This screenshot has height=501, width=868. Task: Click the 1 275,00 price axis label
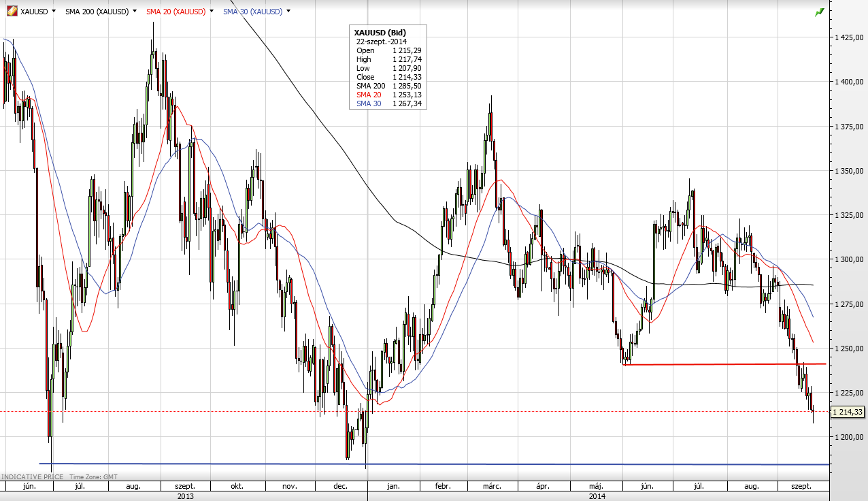pos(848,304)
